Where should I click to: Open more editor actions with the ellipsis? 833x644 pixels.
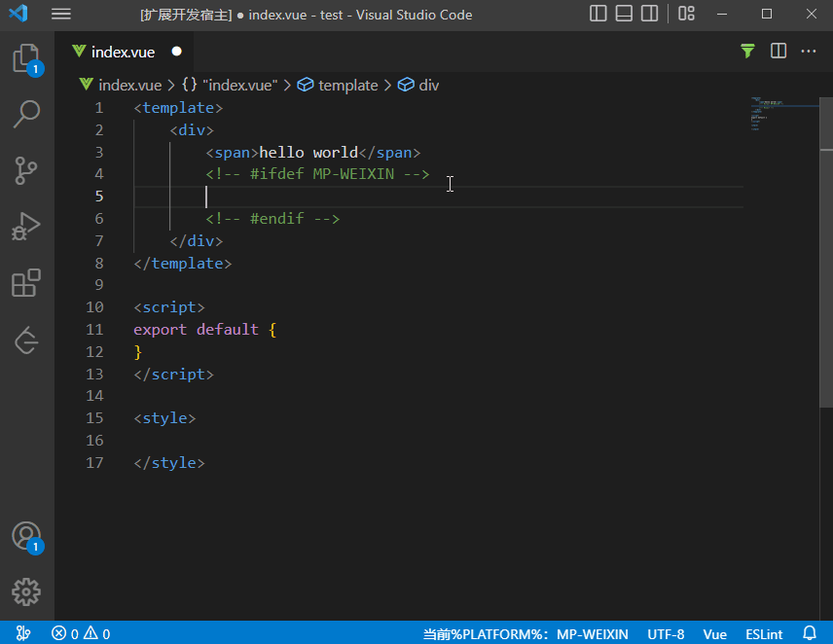click(x=807, y=50)
